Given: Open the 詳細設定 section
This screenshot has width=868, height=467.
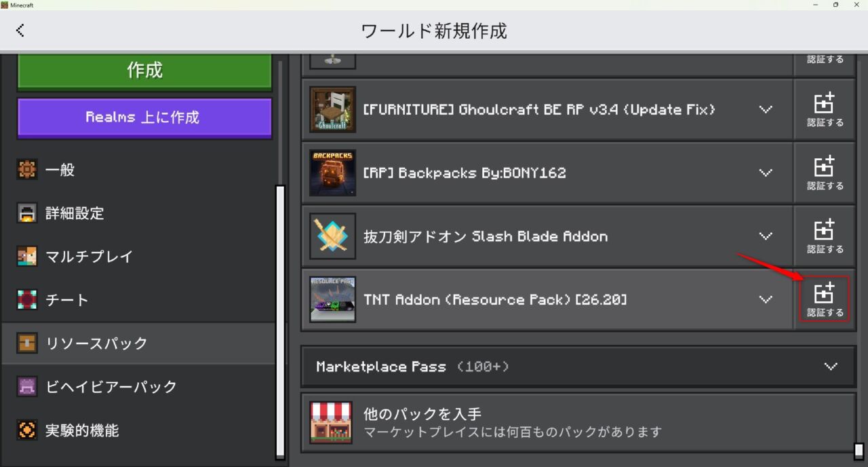Looking at the screenshot, I should (x=138, y=213).
